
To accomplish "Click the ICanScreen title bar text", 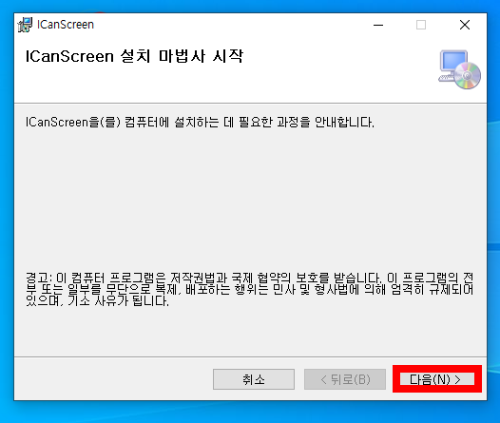I will point(65,25).
